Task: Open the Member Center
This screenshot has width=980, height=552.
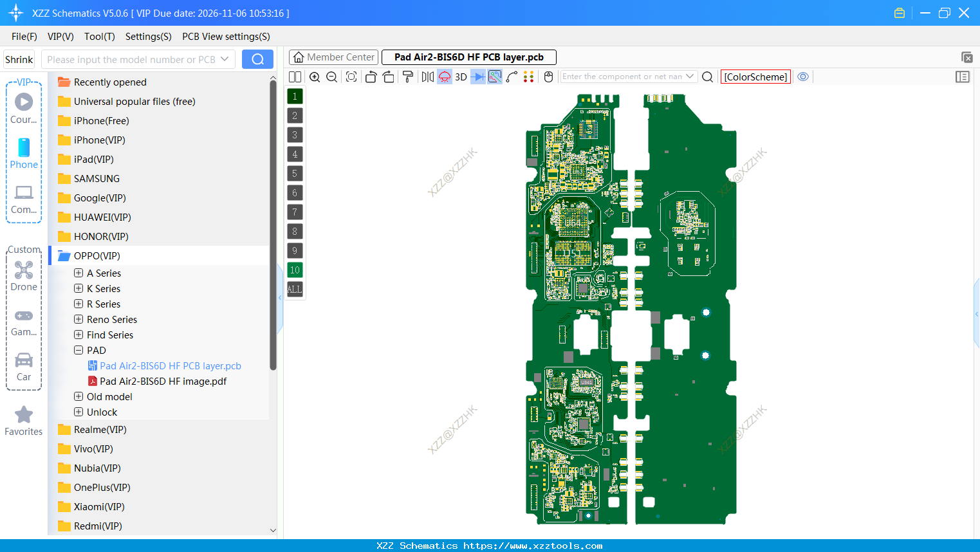Action: click(x=333, y=57)
